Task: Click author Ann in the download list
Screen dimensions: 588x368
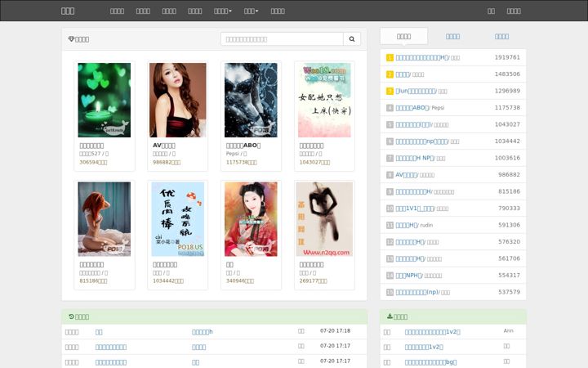Action: (x=509, y=331)
